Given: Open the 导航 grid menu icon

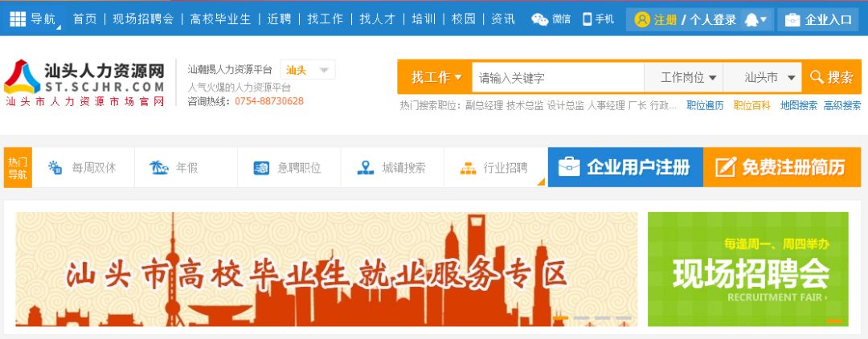Looking at the screenshot, I should click(x=18, y=18).
